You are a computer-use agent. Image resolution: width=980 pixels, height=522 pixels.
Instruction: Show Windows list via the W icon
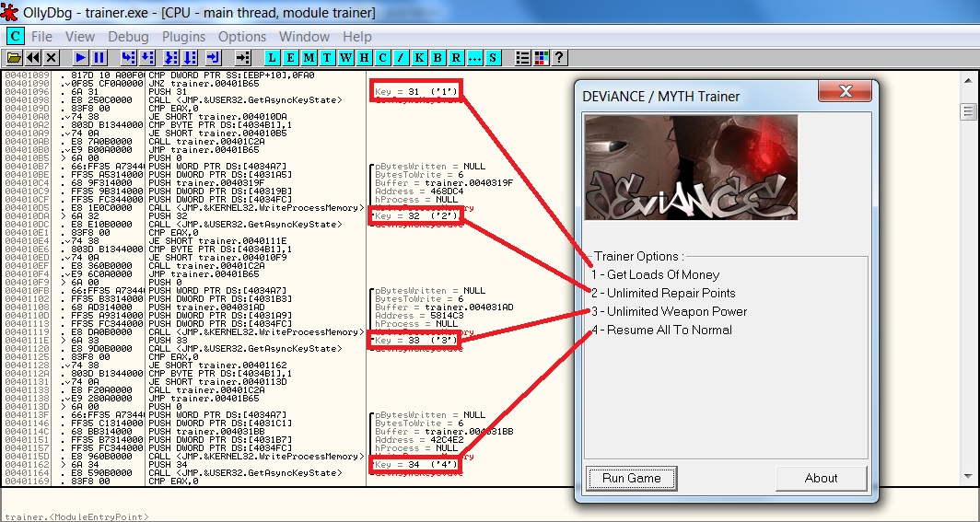[x=345, y=57]
